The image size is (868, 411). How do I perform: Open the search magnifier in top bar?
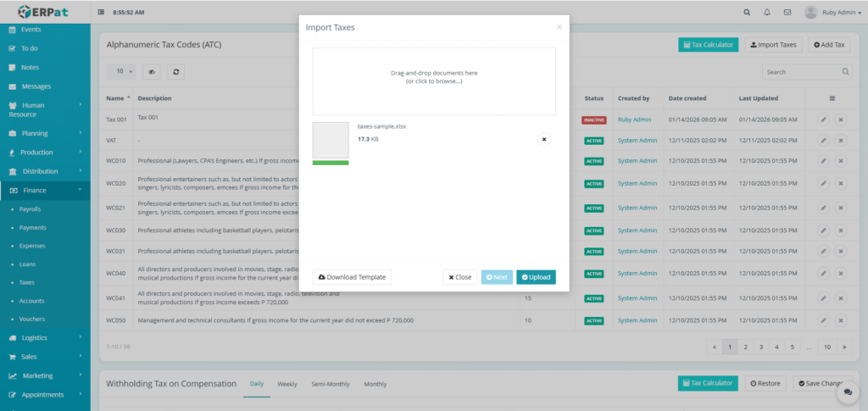(747, 12)
